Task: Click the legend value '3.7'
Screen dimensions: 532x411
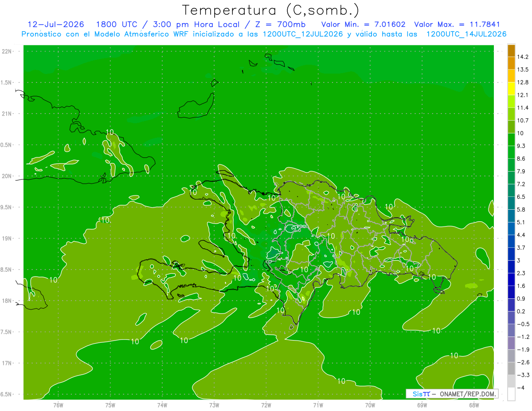Action: [x=521, y=247]
